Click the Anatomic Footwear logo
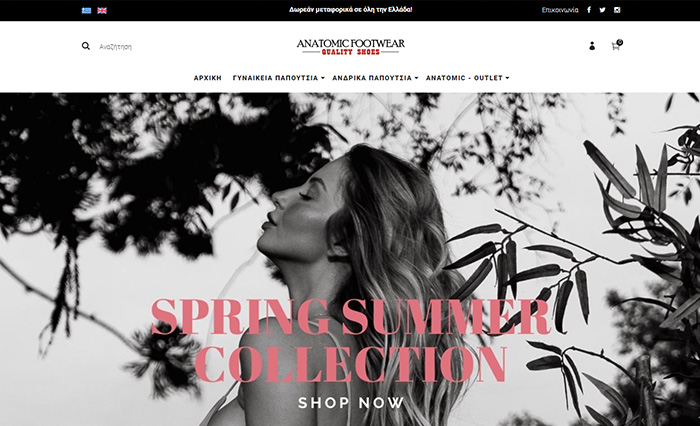 [x=350, y=47]
